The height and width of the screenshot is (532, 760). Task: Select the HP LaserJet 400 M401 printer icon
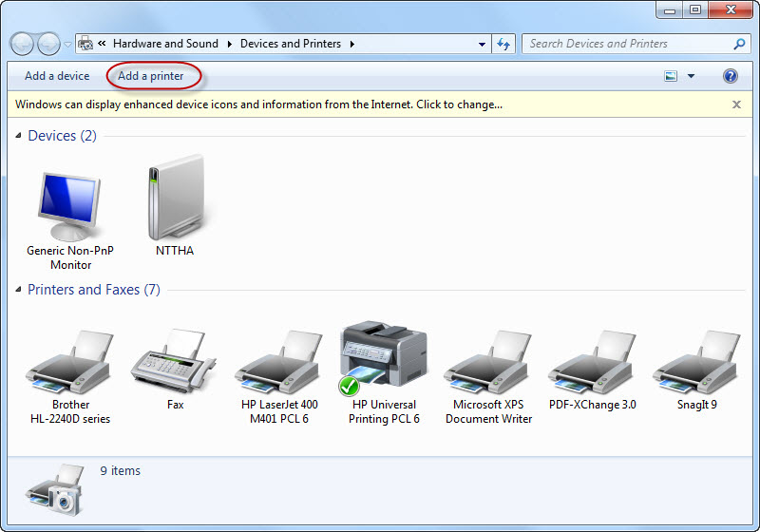tap(278, 361)
